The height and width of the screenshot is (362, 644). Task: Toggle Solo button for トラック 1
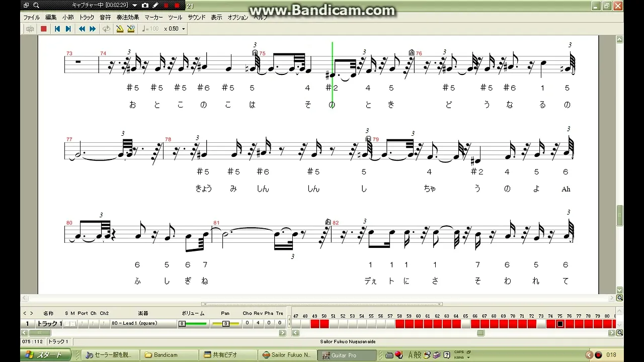(66, 324)
